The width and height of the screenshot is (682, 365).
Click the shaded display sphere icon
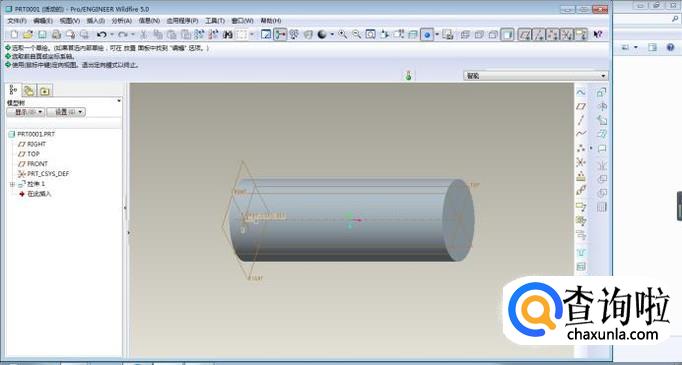(322, 34)
